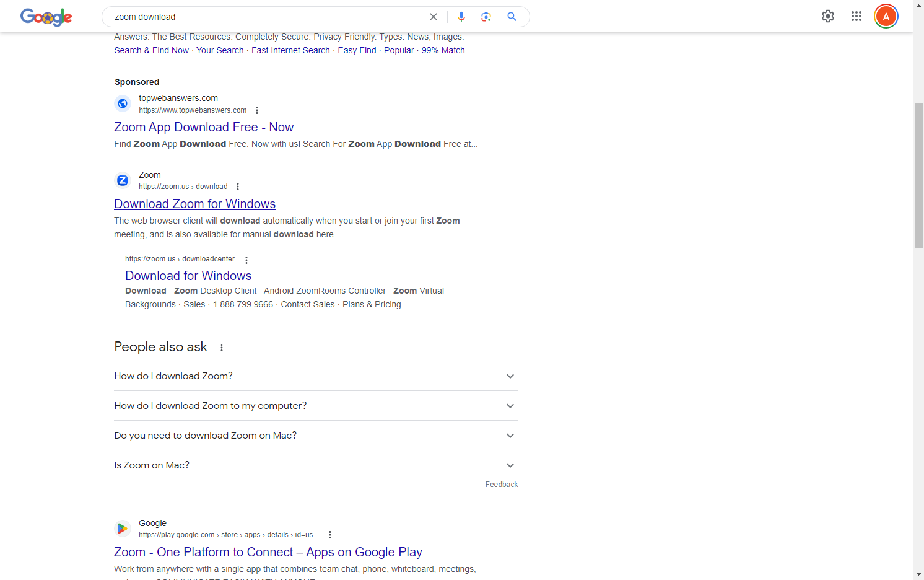Open the Google apps grid

pyautogui.click(x=856, y=17)
